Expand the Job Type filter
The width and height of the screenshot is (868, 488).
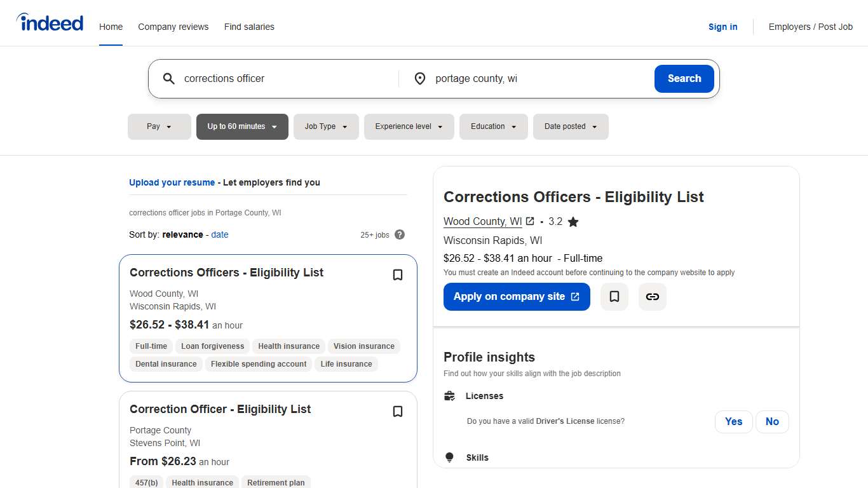coord(326,126)
